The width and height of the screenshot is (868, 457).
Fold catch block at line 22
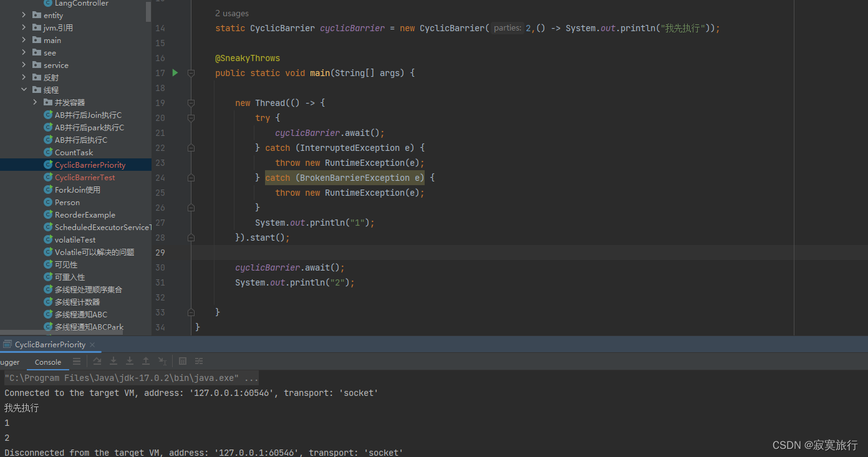(191, 148)
